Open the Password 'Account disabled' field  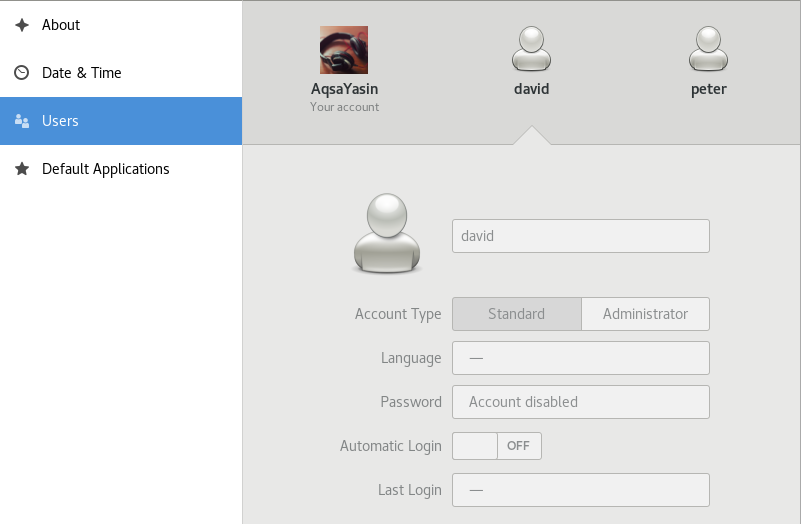580,402
